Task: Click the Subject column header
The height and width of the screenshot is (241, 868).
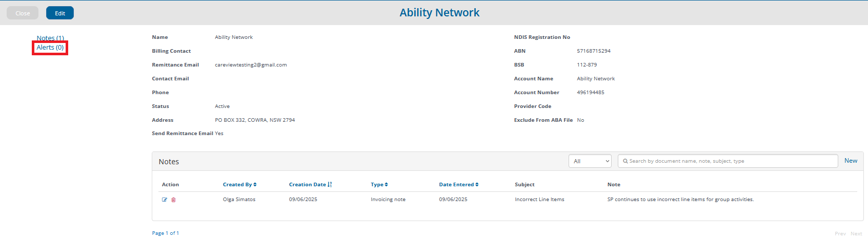Action: click(x=524, y=185)
